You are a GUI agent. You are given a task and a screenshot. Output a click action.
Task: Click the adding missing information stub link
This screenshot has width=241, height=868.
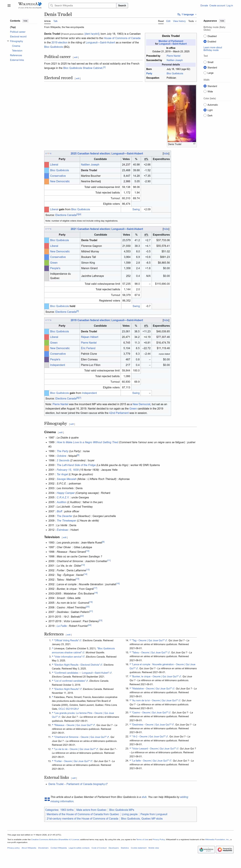point(119,799)
